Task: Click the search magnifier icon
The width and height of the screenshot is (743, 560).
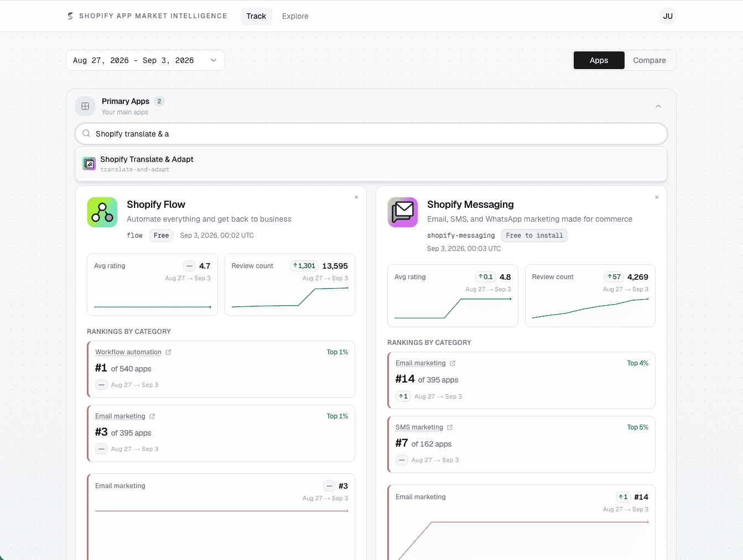Action: pos(86,133)
